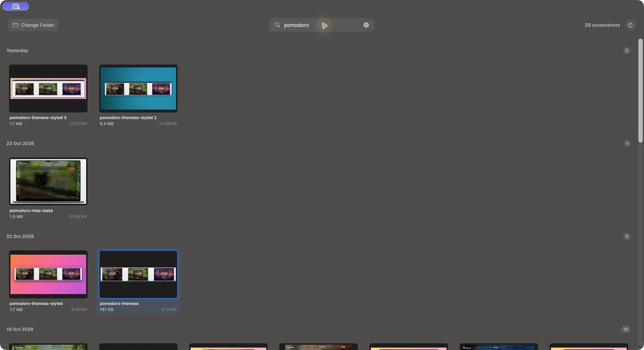
Task: Click the 1.1 MB file size
Action: pyautogui.click(x=16, y=124)
